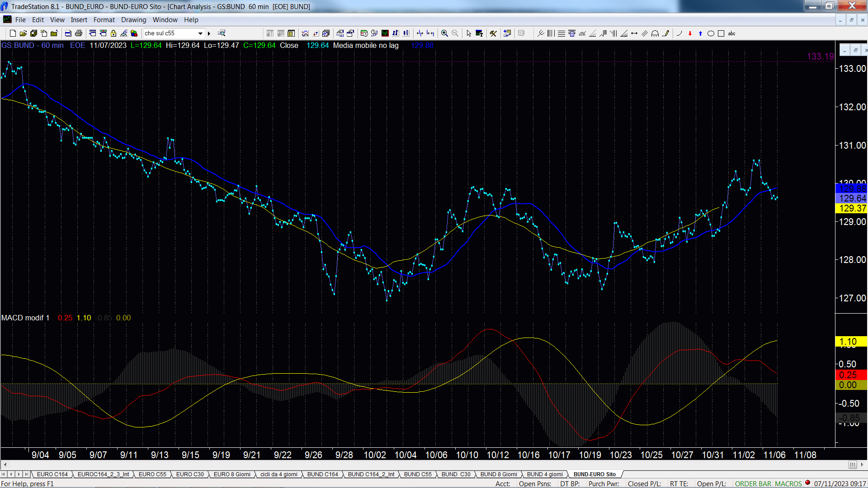The height and width of the screenshot is (488, 868).
Task: Click the compress bar spacing icon
Action: (420, 33)
